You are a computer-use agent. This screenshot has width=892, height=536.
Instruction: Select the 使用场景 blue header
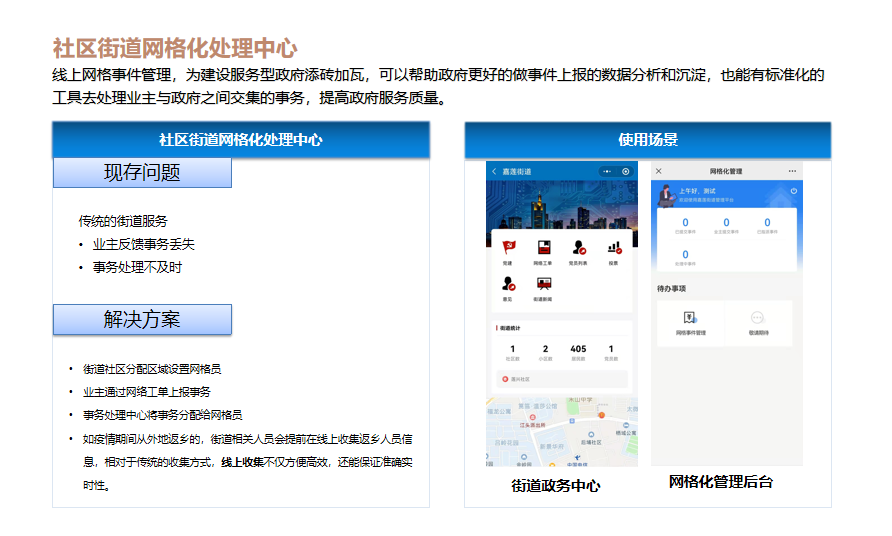(x=647, y=140)
